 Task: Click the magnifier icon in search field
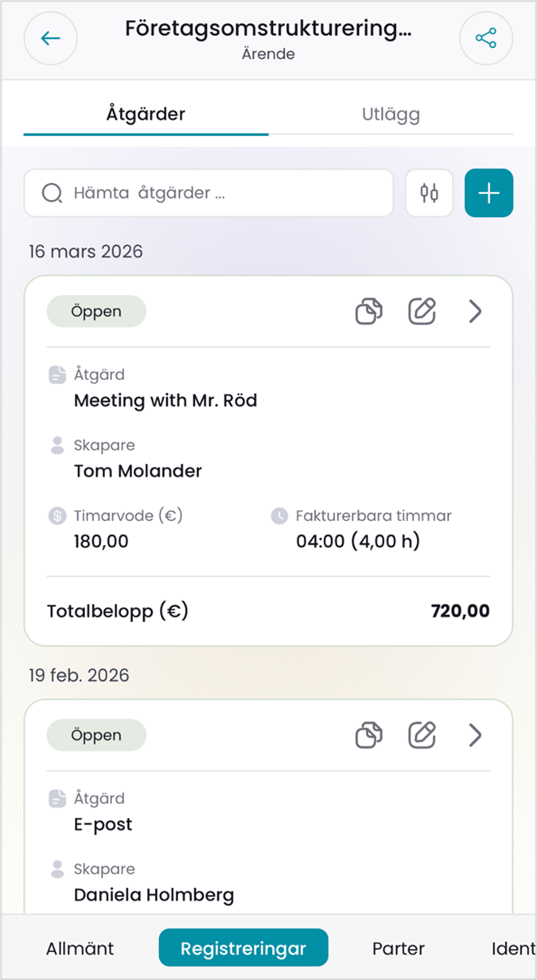[x=53, y=193]
